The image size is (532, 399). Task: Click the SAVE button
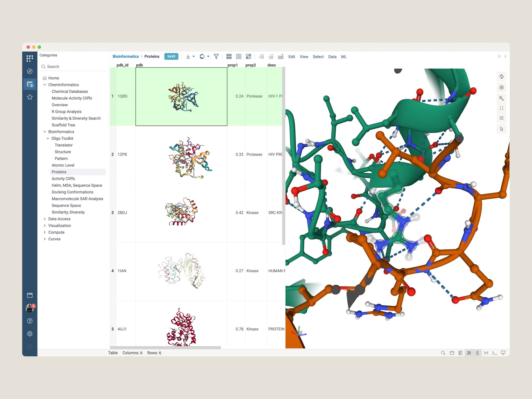(x=171, y=56)
